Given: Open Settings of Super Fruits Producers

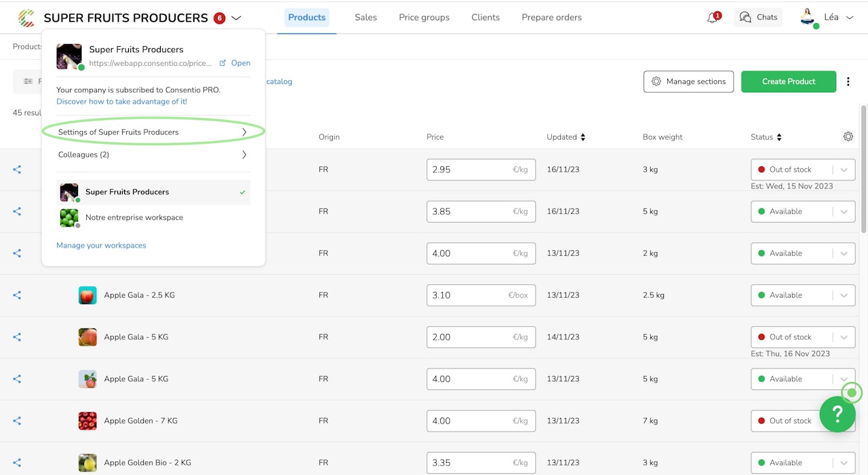Looking at the screenshot, I should coord(153,132).
